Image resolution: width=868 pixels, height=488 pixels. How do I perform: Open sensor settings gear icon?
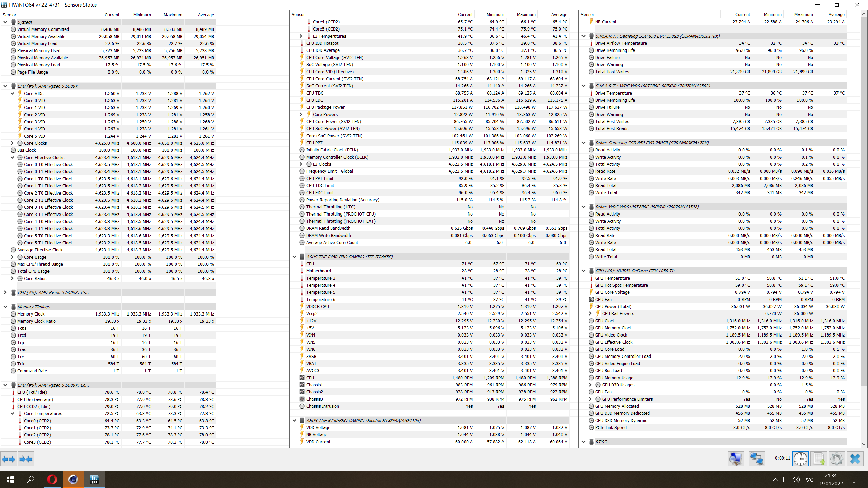(836, 459)
